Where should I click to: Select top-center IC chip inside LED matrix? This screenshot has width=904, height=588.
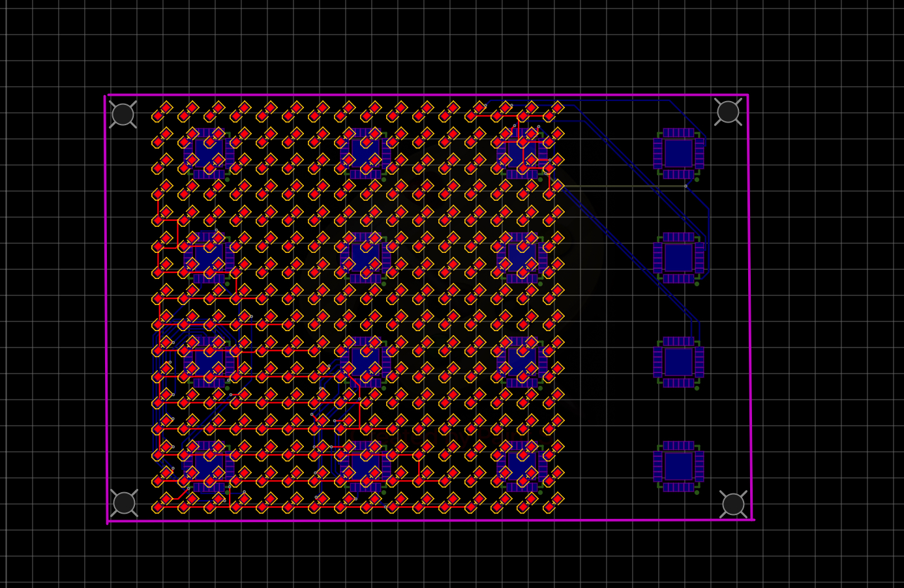pyautogui.click(x=365, y=154)
